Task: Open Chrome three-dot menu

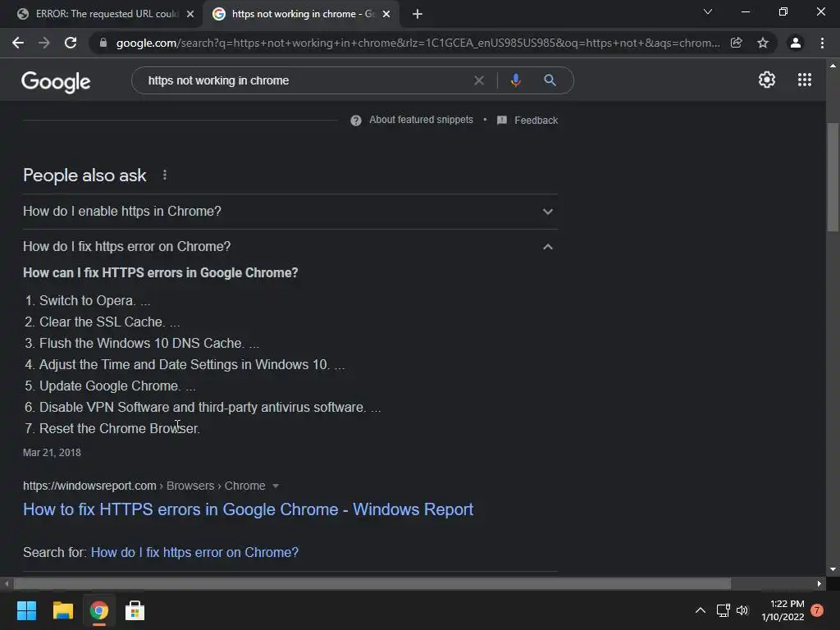Action: point(822,43)
